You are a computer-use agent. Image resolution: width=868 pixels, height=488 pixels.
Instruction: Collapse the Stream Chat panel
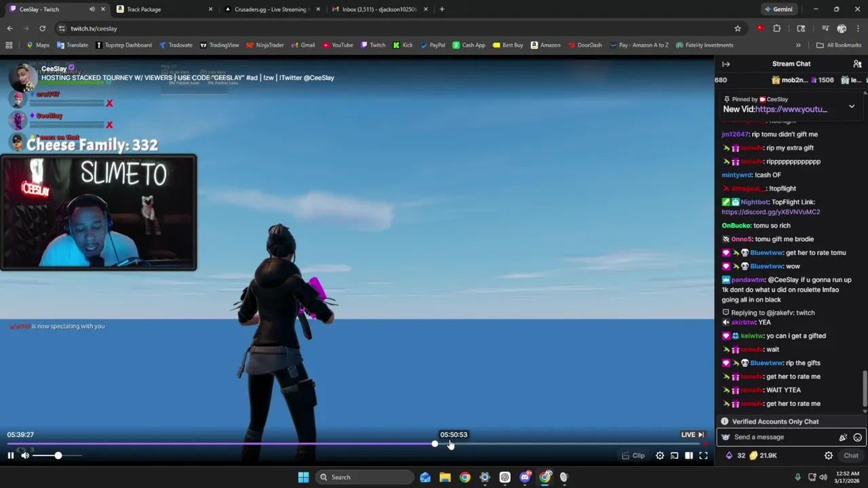[x=726, y=64]
